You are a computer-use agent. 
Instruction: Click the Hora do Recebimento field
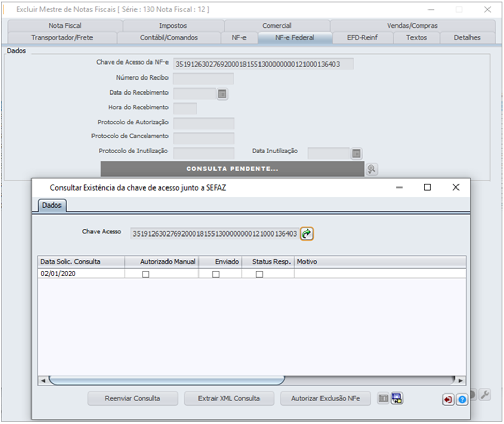pyautogui.click(x=185, y=108)
